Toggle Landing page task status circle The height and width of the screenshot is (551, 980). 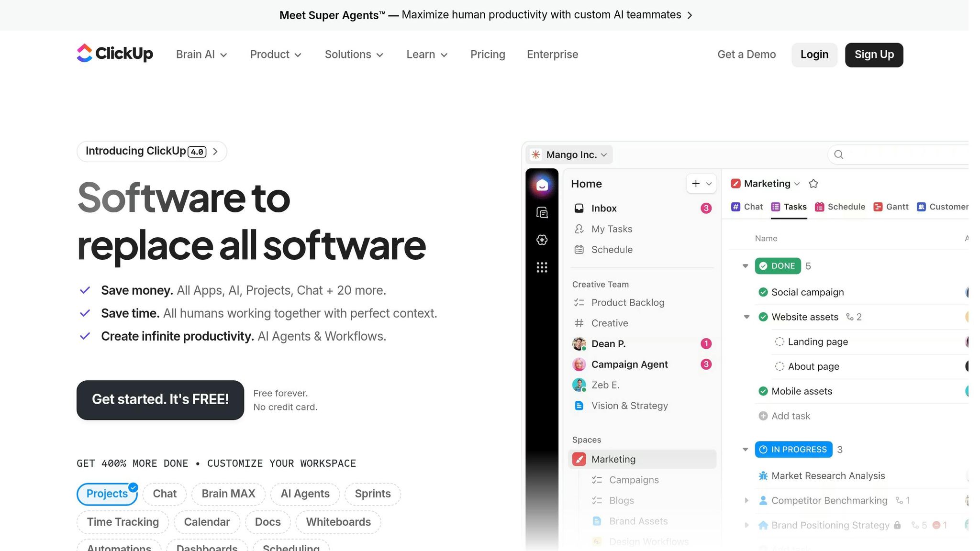coord(780,342)
